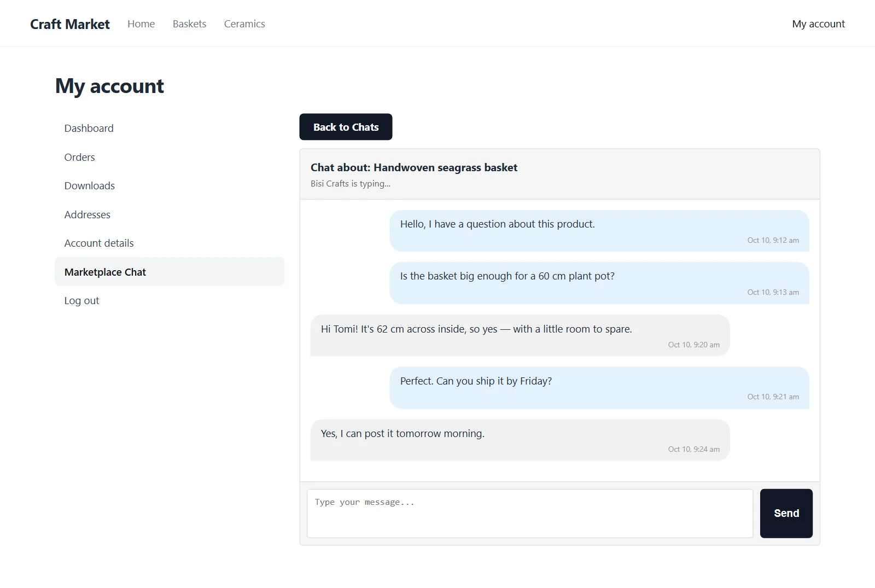Open My account in the header
Screen dimensions: 875x588
tap(818, 24)
